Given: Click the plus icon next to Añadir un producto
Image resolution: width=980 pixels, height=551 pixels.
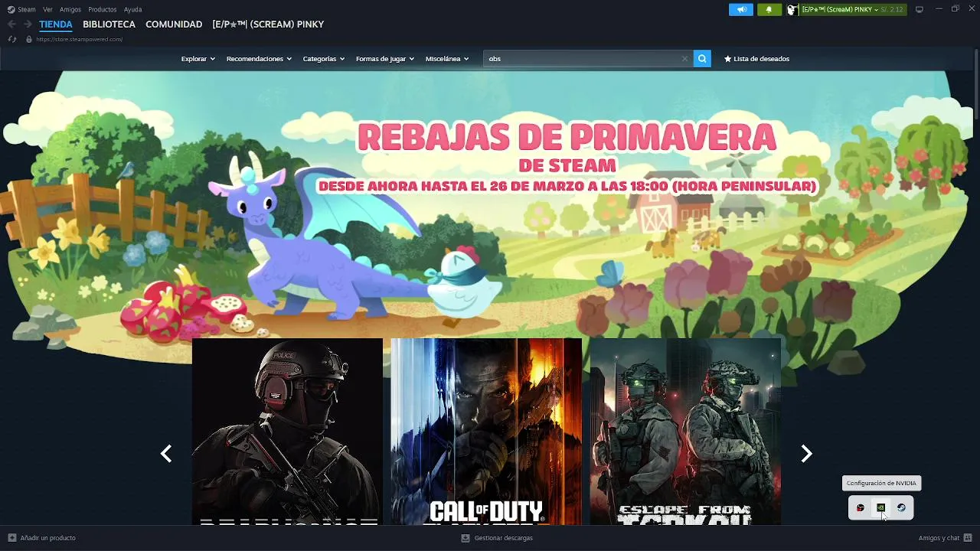Looking at the screenshot, I should tap(11, 538).
